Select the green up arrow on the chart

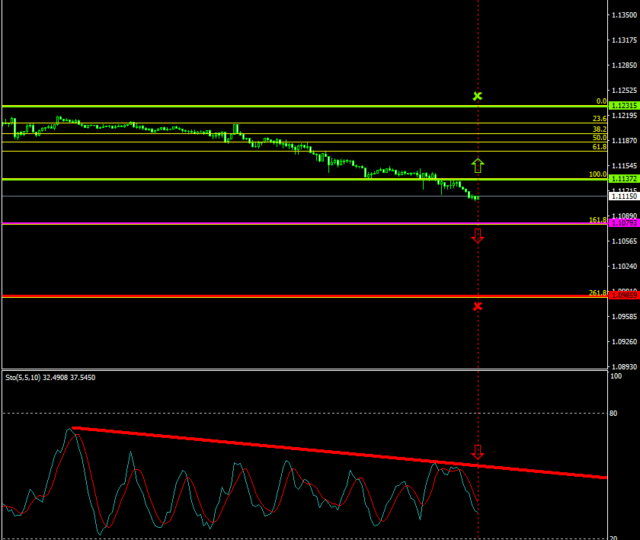coord(478,165)
